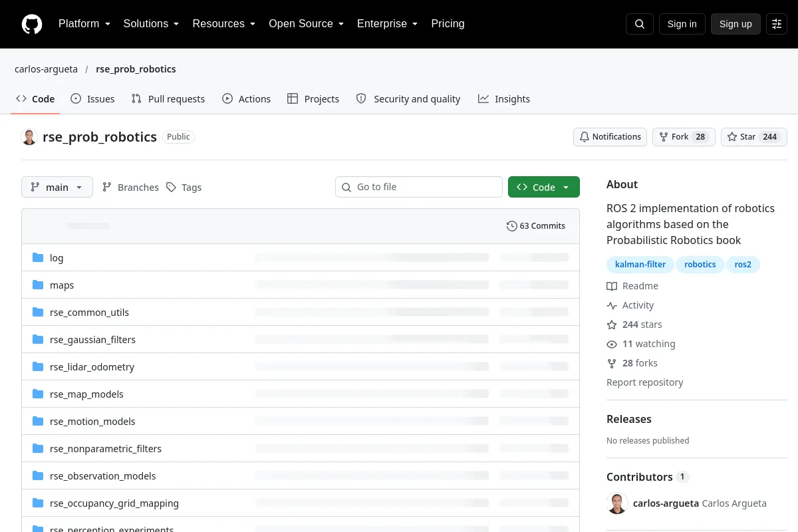
Task: Click the contributor avatar for carlos-argueta
Action: [617, 503]
